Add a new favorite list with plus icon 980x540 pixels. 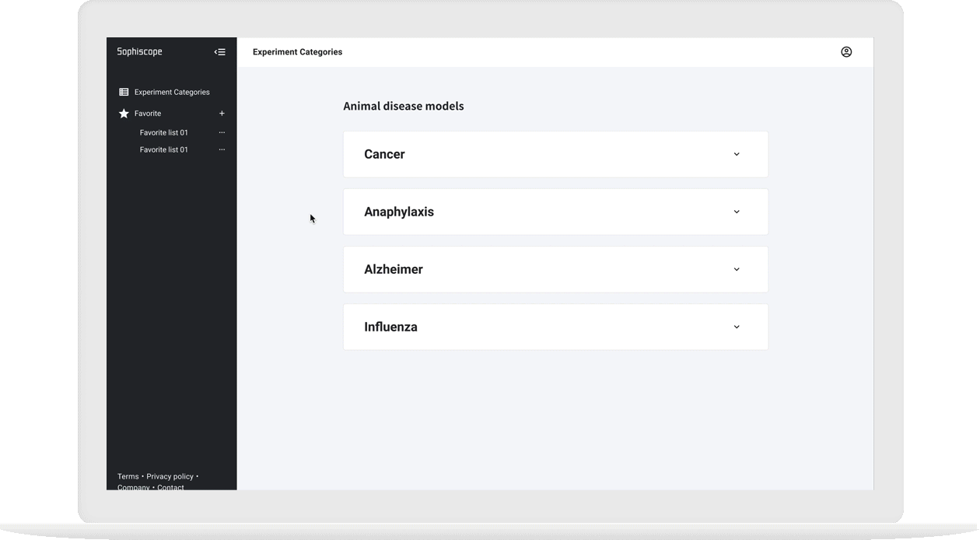[222, 114]
